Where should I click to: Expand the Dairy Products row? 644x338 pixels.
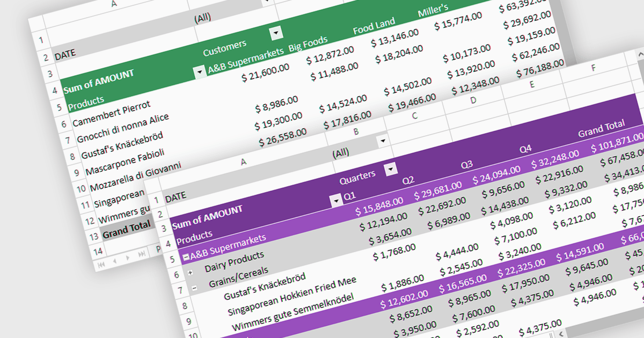coord(190,273)
